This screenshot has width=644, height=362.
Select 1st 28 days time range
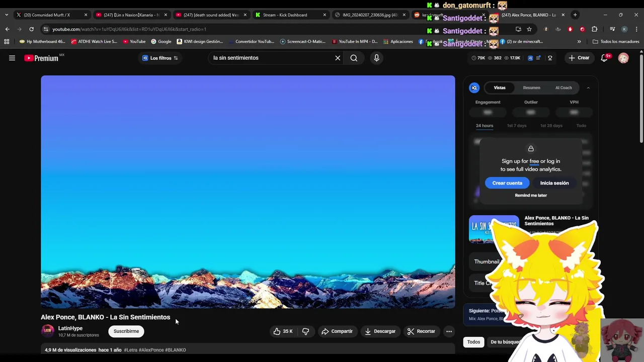click(x=551, y=126)
